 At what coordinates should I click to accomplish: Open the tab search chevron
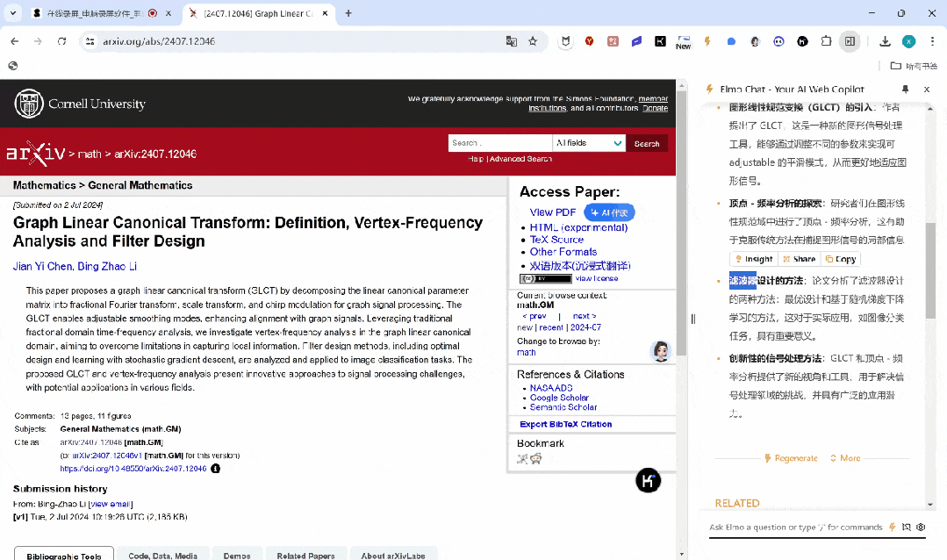(12, 12)
